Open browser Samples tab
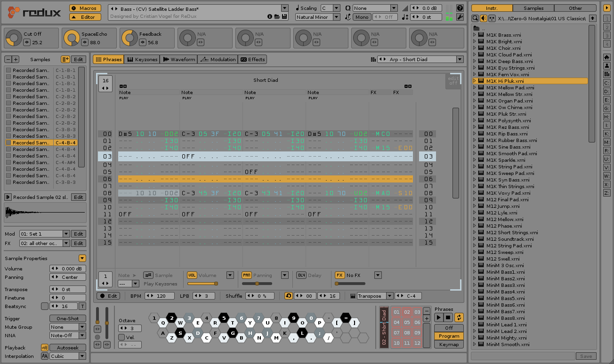 533,8
